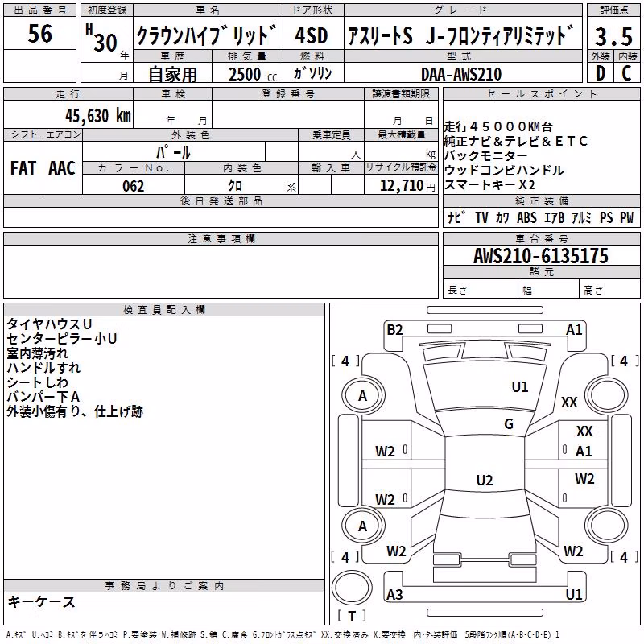Select lot number 56

[39, 33]
